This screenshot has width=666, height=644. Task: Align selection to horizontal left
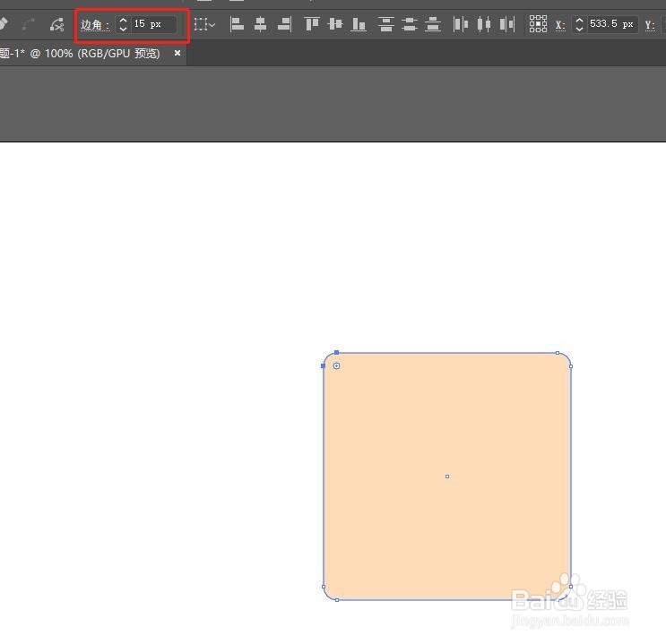pyautogui.click(x=237, y=24)
